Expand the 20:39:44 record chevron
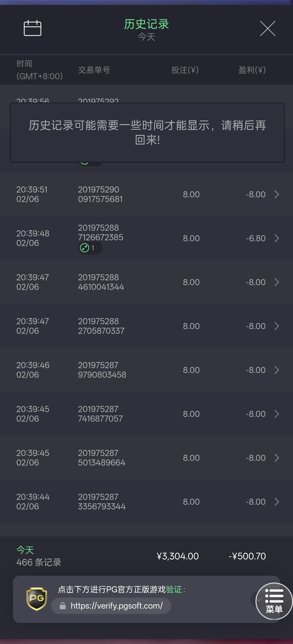The width and height of the screenshot is (293, 644). [277, 501]
